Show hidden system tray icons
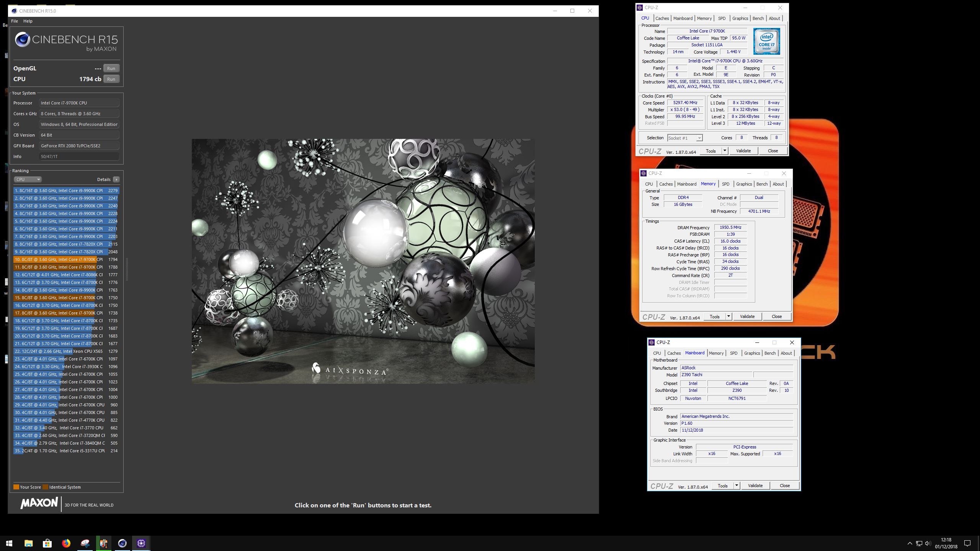 tap(910, 543)
